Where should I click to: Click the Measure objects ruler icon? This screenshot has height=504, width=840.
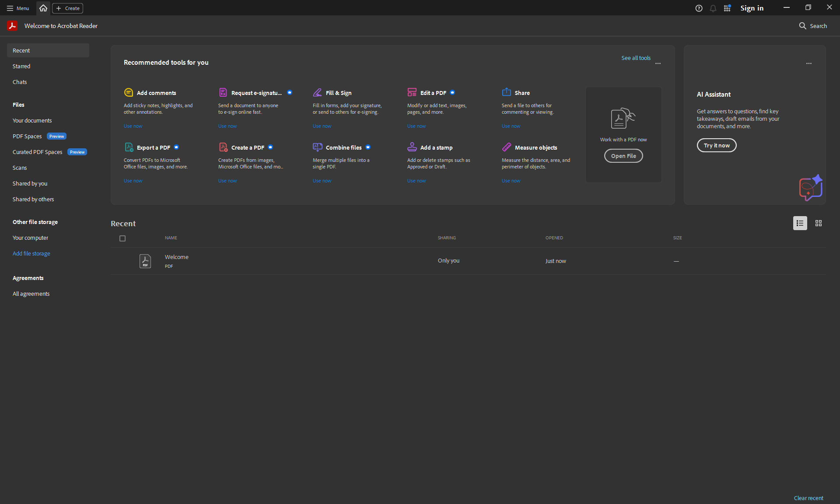coord(507,147)
